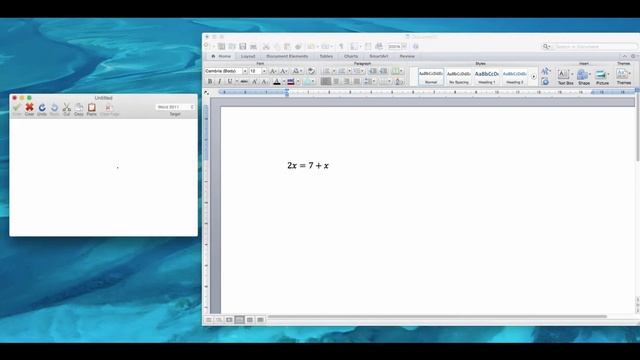This screenshot has width=640, height=360.
Task: Click the decrease indent icon
Action: pos(372,71)
